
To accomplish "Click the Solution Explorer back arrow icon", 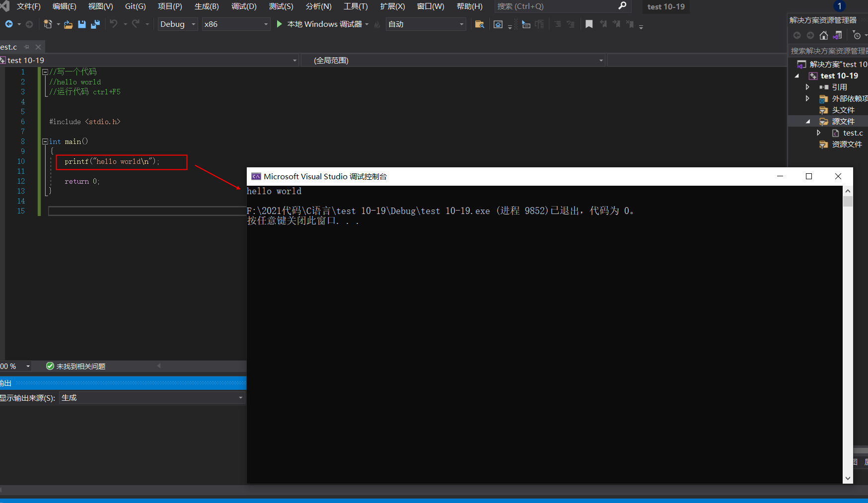I will [x=797, y=35].
